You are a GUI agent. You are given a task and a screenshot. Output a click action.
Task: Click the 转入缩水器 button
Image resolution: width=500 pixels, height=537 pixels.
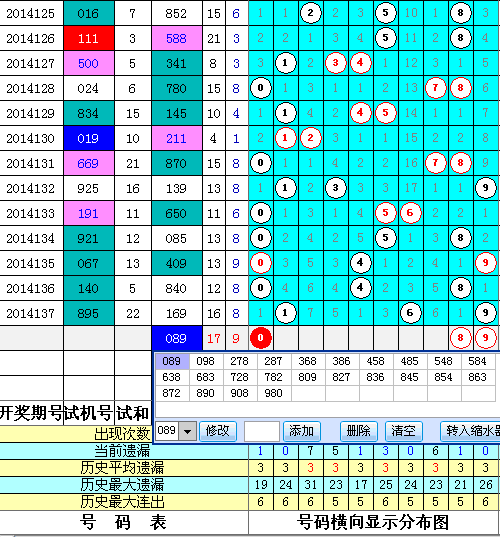pos(470,431)
